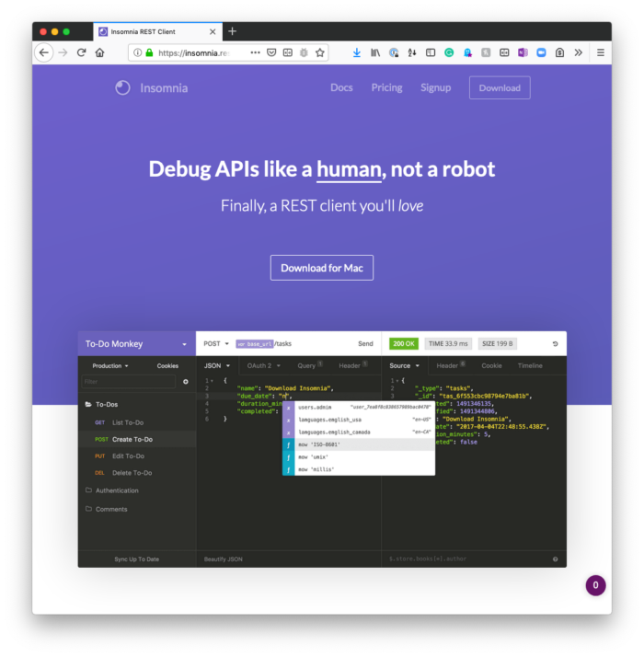Viewport: 644px width, 657px height.
Task: Click Beautify JSON at editor bottom
Action: (224, 559)
